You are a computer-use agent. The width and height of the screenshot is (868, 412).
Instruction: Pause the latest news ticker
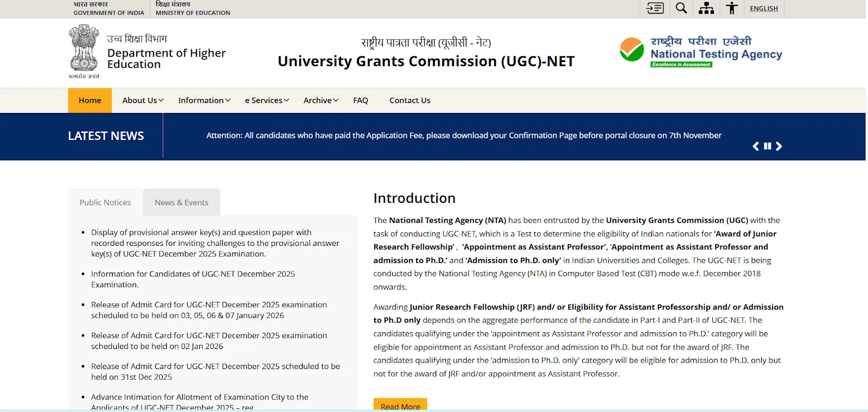768,146
